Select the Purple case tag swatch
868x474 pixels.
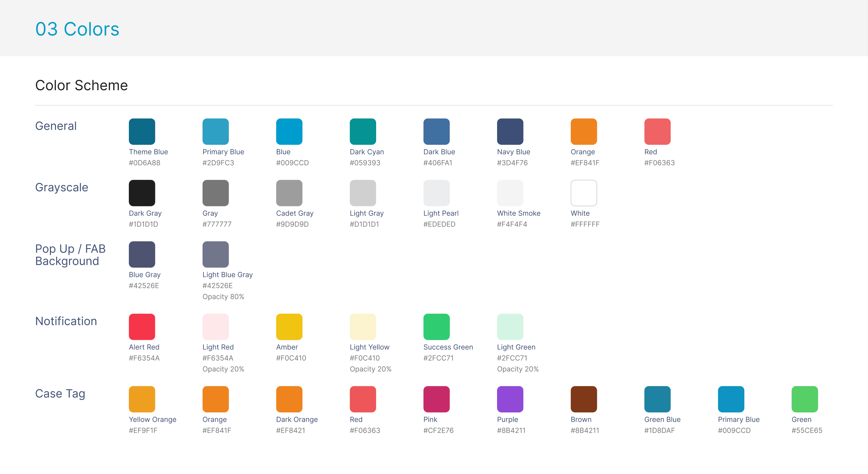coord(510,399)
